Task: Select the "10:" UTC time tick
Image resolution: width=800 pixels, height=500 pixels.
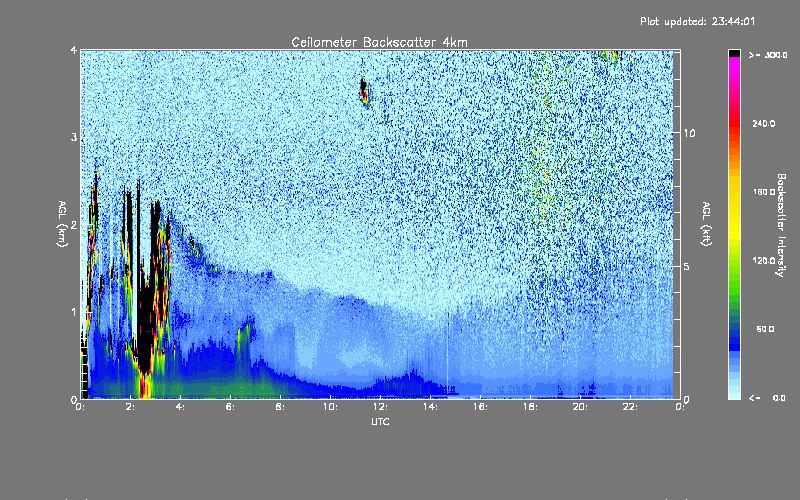Action: (330, 407)
